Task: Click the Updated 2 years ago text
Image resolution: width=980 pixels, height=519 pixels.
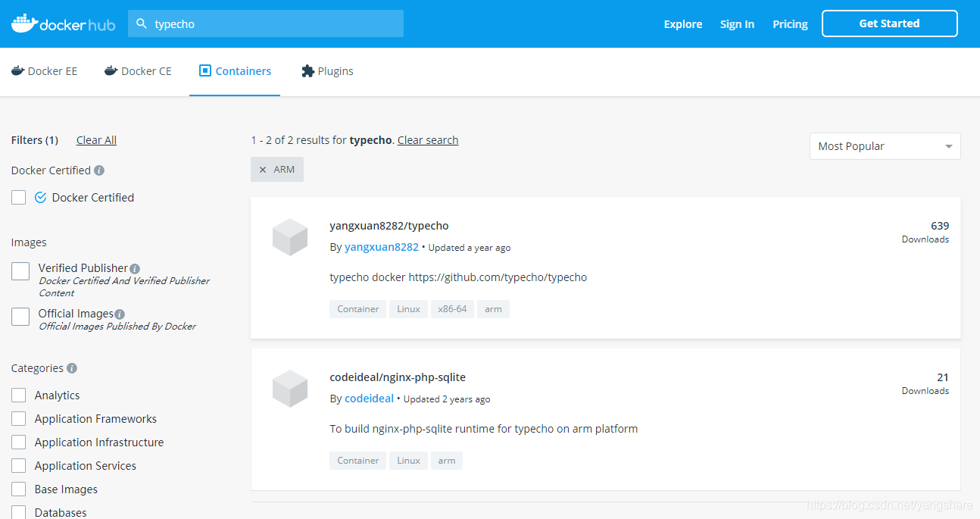Action: click(x=447, y=399)
